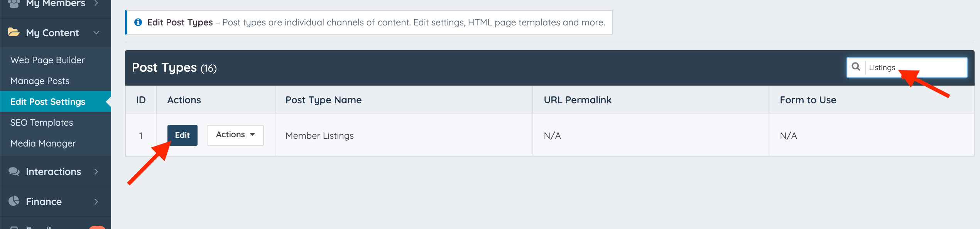Select the My Content folder icon

tap(14, 32)
